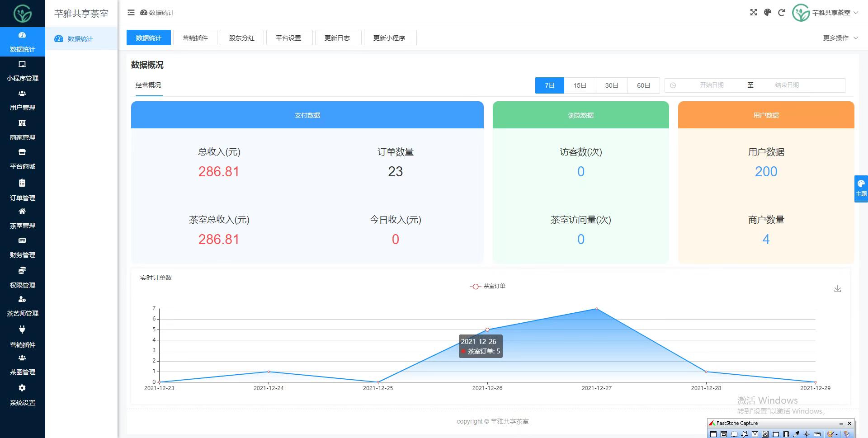
Task: Select the 15日 range option
Action: [x=580, y=85]
